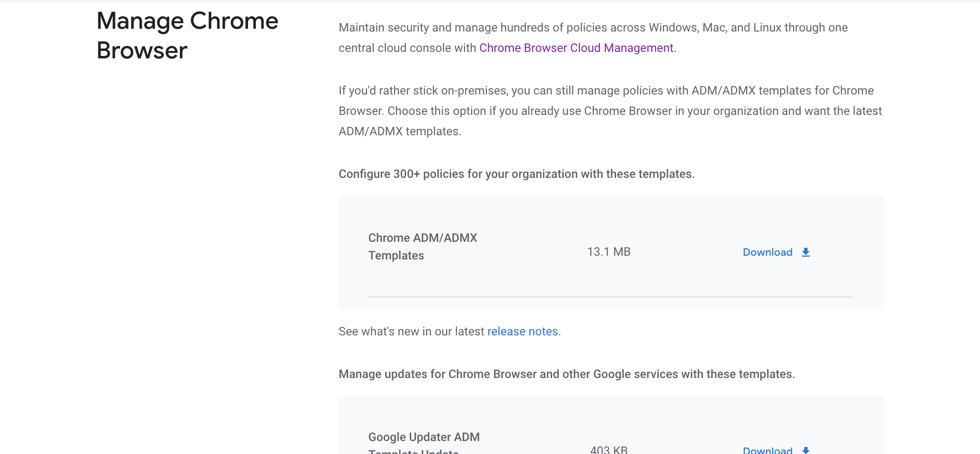
Task: Click the Chrome ADM/ADMX Templates label
Action: tap(422, 246)
